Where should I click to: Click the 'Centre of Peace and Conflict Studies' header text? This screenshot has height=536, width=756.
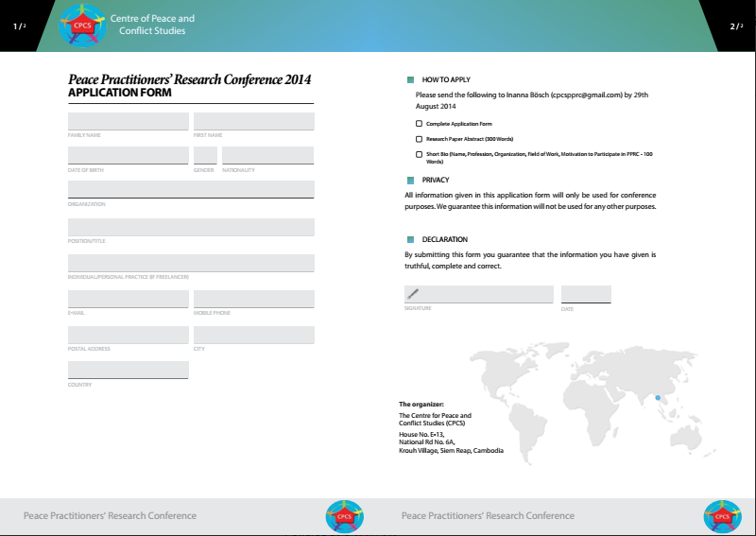click(152, 25)
